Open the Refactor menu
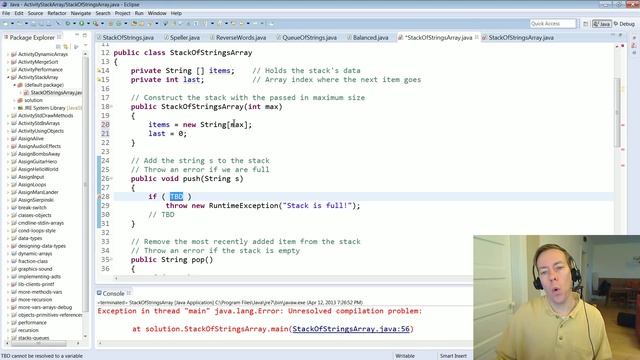Screen dimensions: 640x360 pyautogui.click(x=57, y=13)
